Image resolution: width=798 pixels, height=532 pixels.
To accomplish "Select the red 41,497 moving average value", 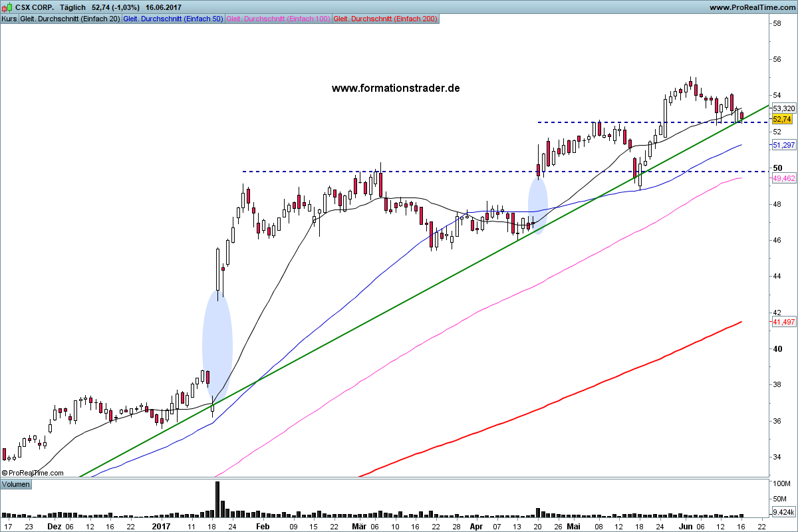I will (784, 322).
